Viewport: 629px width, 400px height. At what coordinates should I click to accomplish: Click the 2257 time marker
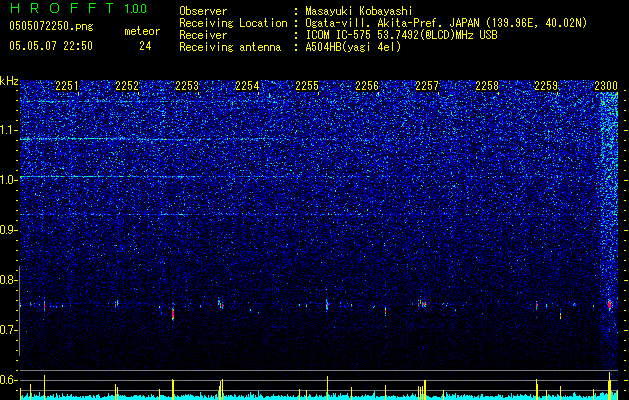(x=427, y=86)
